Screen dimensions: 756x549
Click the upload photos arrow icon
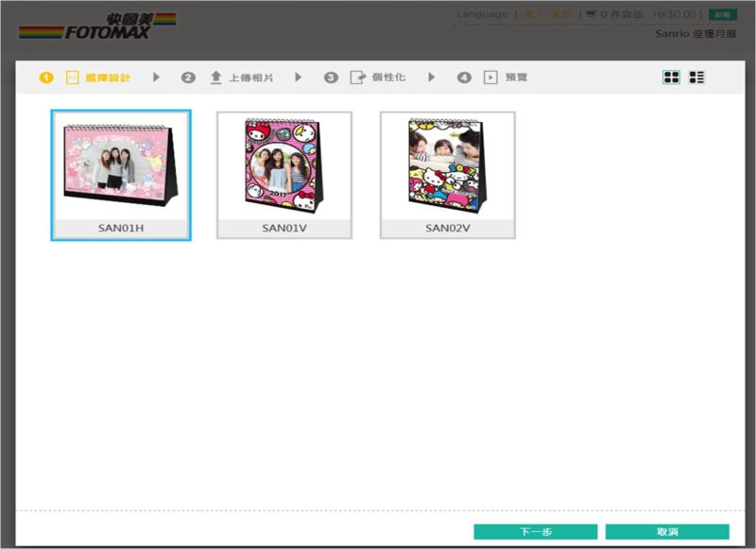click(216, 77)
